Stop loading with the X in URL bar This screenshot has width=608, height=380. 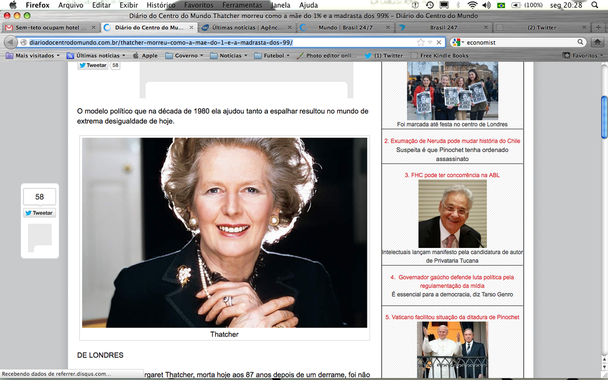[x=439, y=42]
